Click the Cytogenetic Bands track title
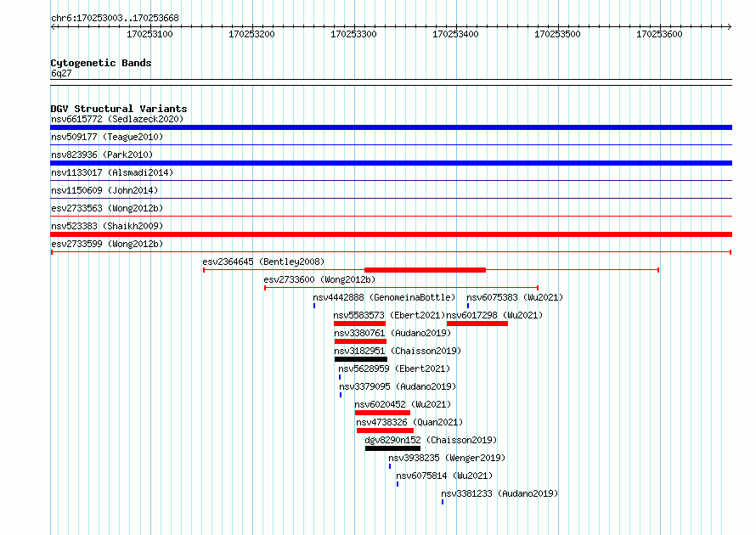This screenshot has width=756, height=535. 101,63
